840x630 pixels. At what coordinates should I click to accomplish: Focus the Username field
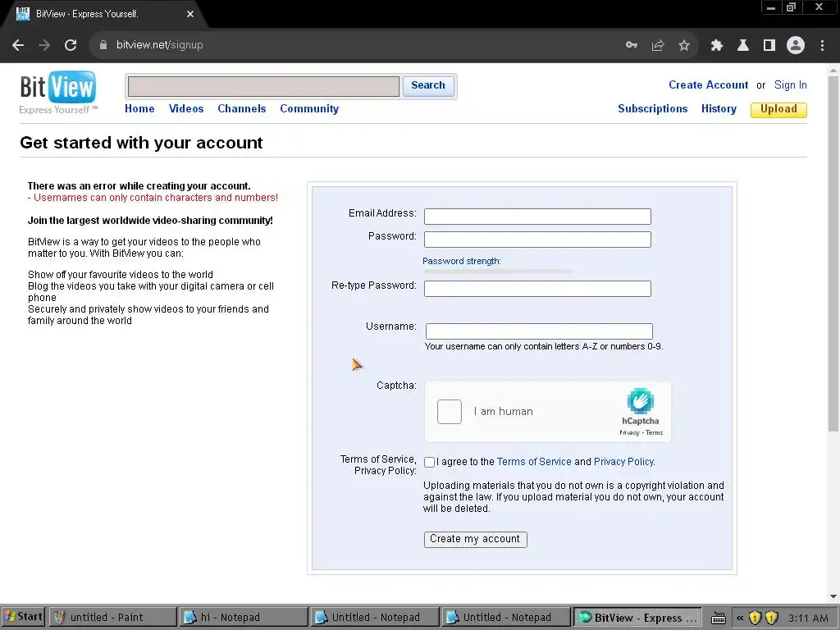pos(539,331)
